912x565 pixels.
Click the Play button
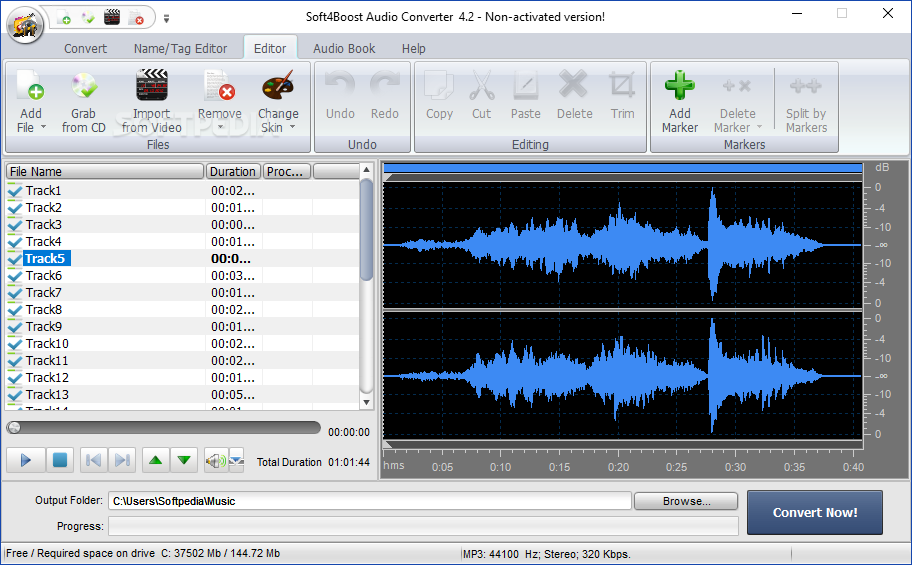(25, 460)
